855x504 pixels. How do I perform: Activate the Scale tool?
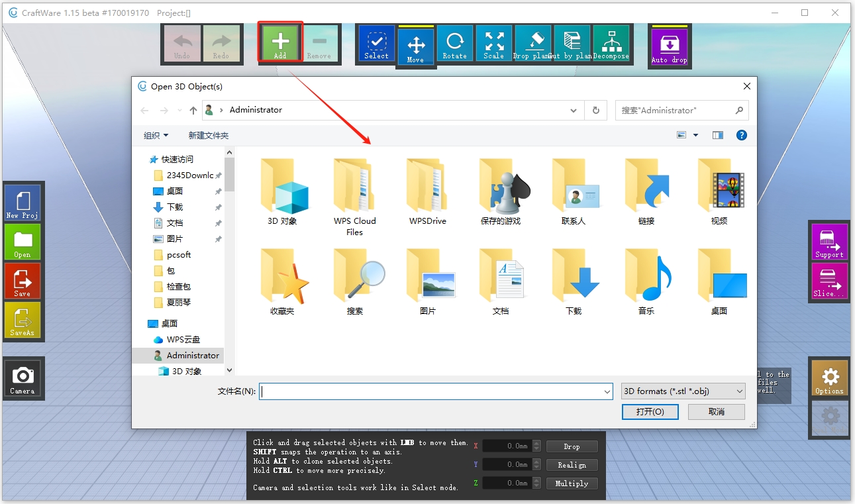pos(494,44)
